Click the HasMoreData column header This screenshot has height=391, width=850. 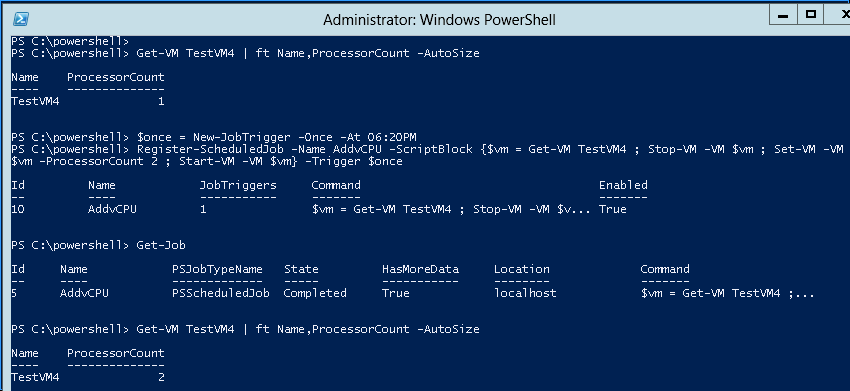point(421,270)
